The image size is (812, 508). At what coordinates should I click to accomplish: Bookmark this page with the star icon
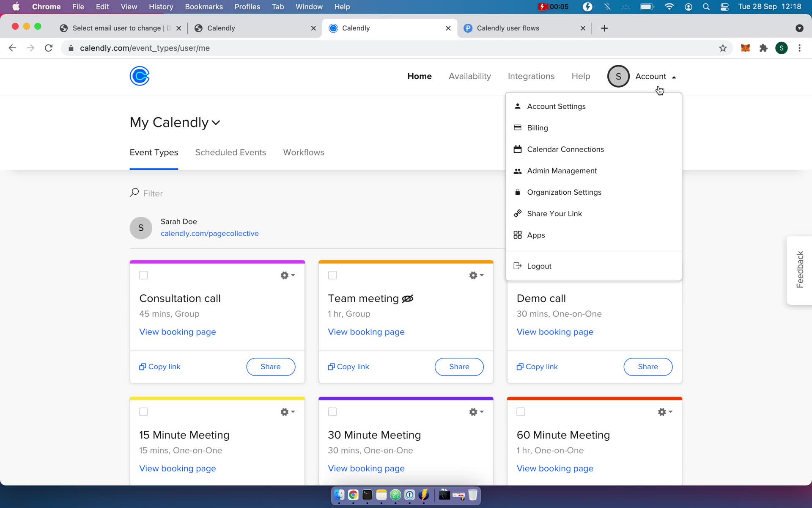click(x=723, y=48)
